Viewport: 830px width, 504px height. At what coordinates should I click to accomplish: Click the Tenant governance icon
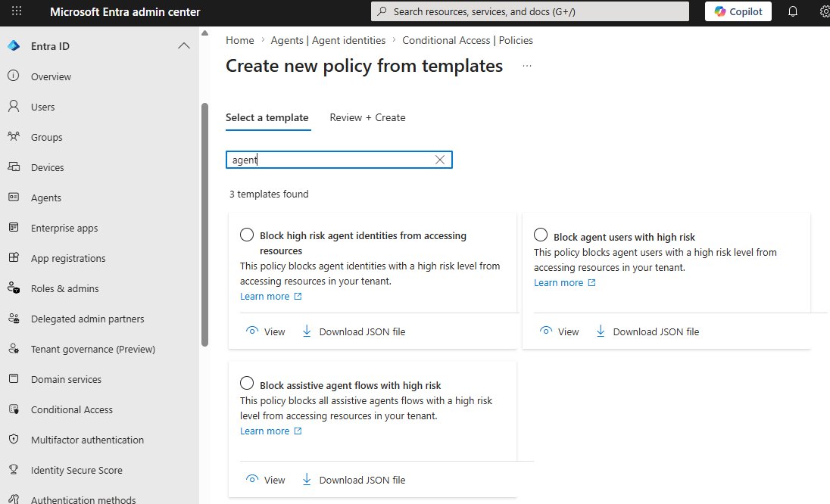pos(14,349)
